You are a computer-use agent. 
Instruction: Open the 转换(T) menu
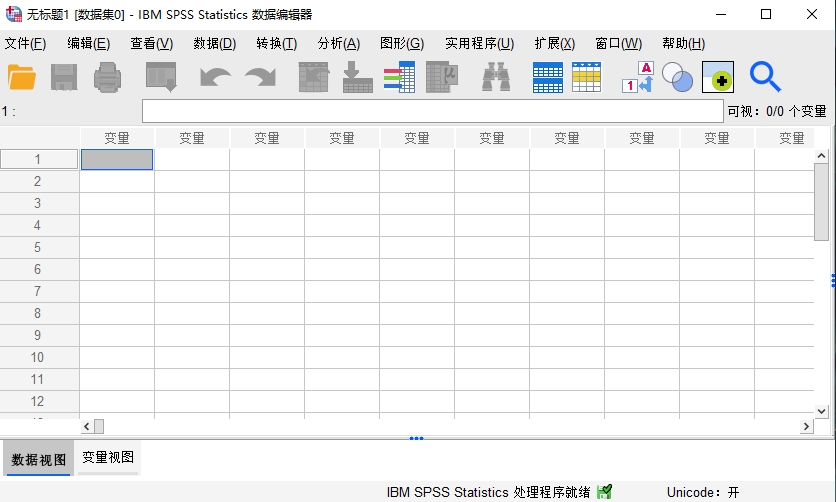(276, 44)
